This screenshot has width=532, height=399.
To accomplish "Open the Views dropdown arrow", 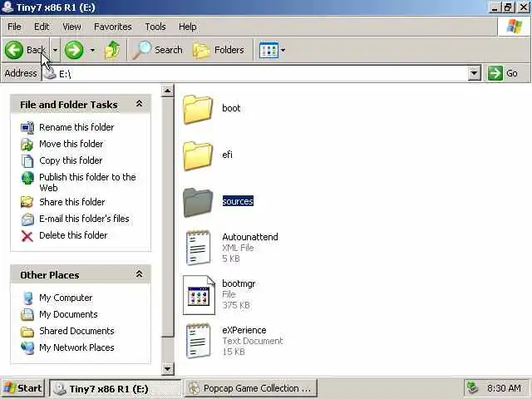I will click(x=283, y=50).
